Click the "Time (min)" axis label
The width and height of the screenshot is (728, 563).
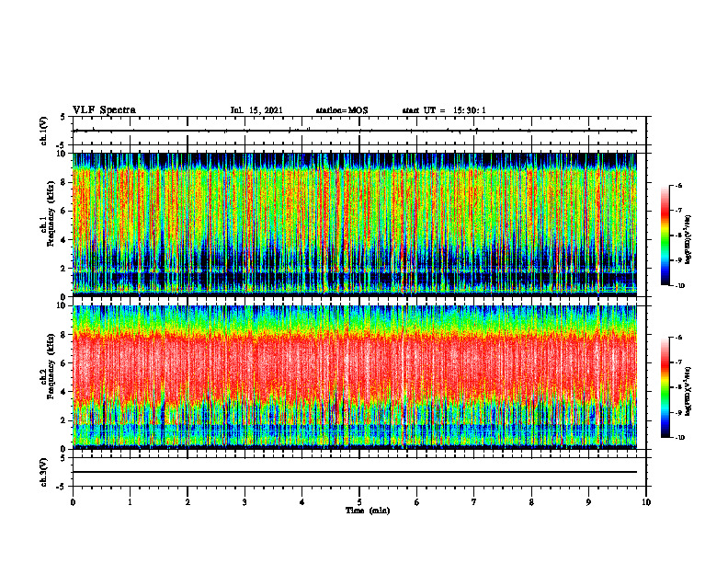click(x=368, y=511)
